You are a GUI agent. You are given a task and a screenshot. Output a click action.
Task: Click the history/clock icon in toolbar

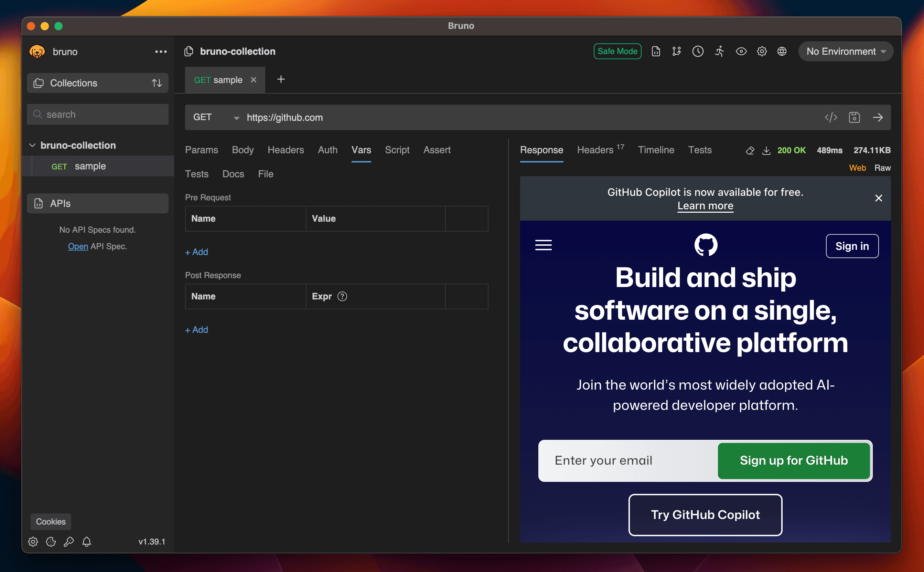pyautogui.click(x=698, y=52)
